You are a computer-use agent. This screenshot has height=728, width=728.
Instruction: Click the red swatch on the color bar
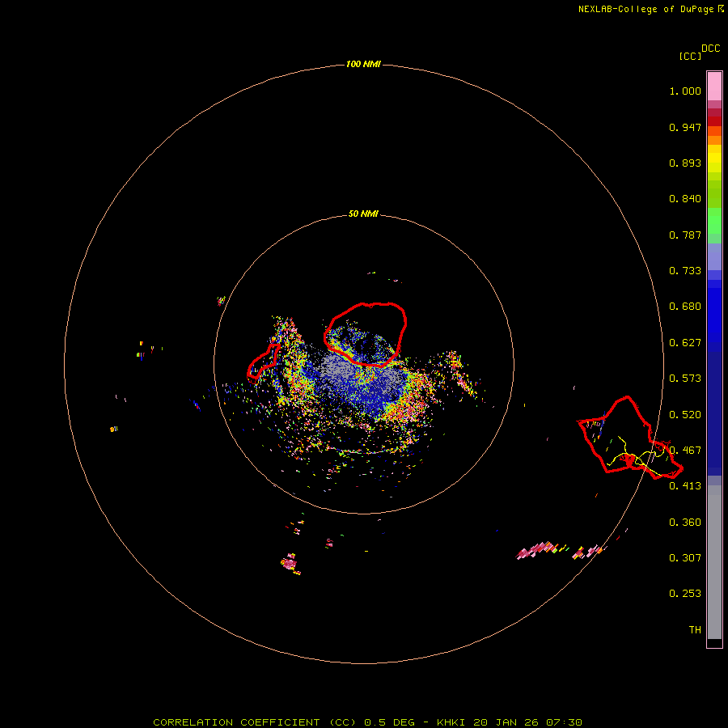pyautogui.click(x=714, y=121)
